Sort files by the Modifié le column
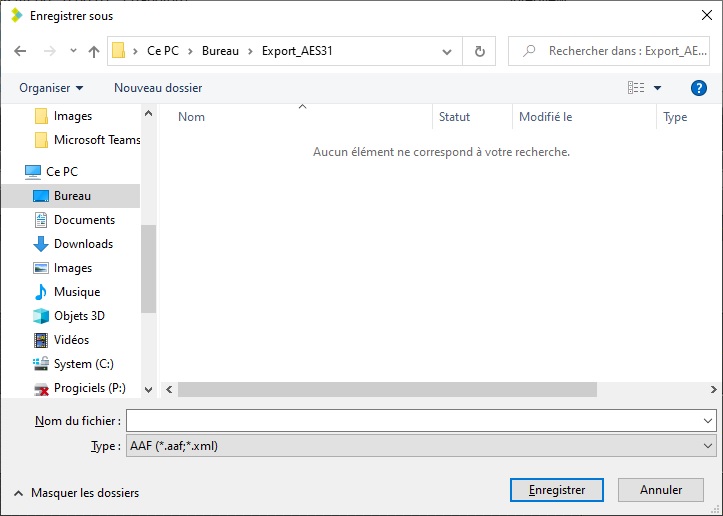Screen dimensions: 723x516 click(546, 117)
